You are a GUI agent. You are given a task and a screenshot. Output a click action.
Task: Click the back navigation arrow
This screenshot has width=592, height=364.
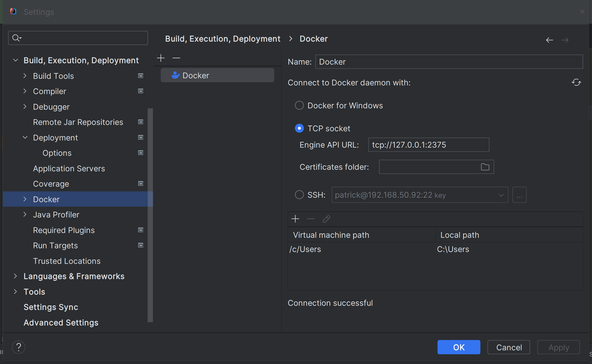click(550, 40)
